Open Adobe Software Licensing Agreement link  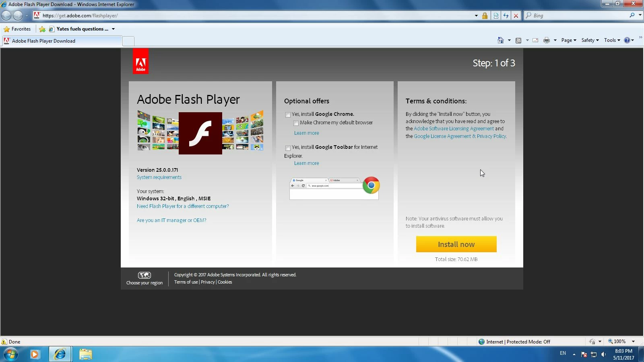tap(454, 129)
